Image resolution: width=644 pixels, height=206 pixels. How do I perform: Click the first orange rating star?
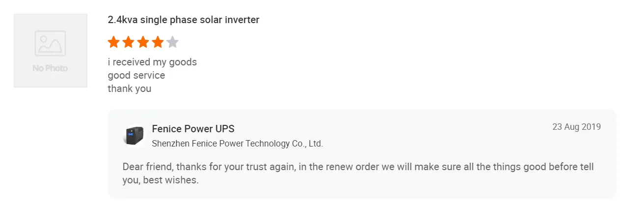(114, 42)
